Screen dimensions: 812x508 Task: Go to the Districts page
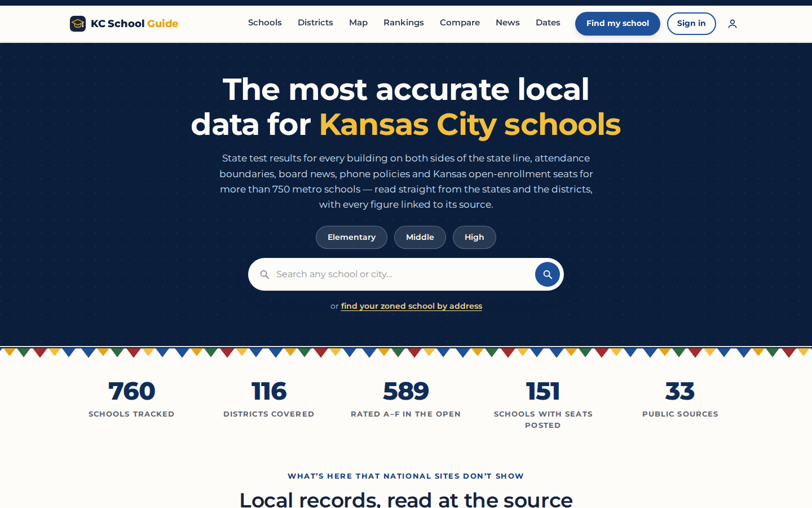315,23
